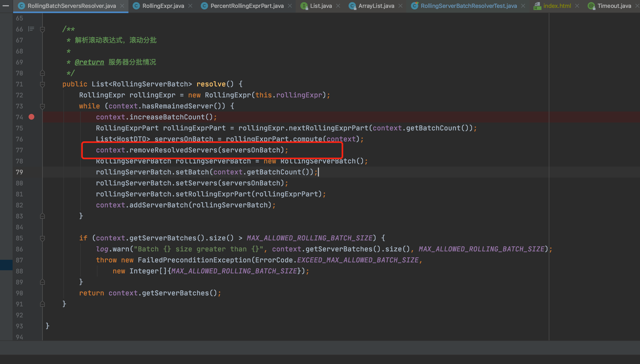Fold the if block at line 85
Screen dimensions: 640x364
(42, 238)
